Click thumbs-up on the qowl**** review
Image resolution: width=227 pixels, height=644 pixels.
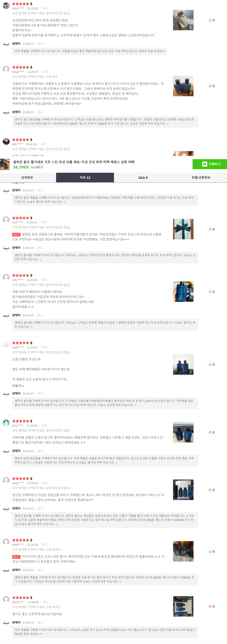tap(212, 364)
